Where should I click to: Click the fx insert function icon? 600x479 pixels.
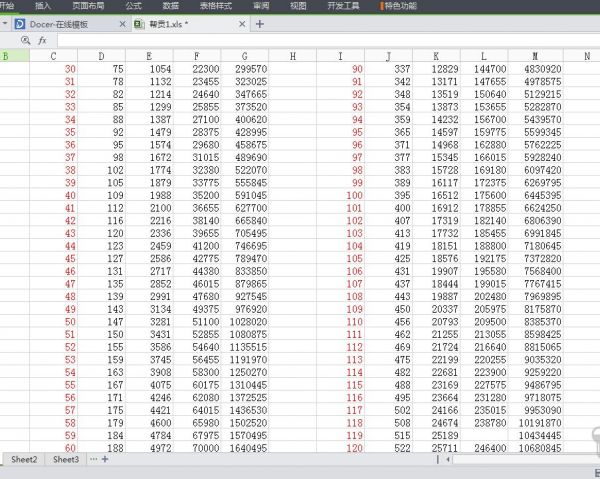point(42,41)
